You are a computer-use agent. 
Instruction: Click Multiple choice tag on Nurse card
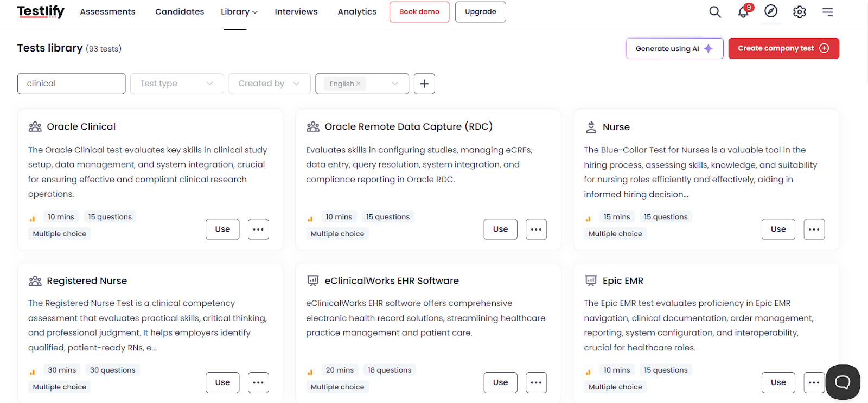(615, 234)
